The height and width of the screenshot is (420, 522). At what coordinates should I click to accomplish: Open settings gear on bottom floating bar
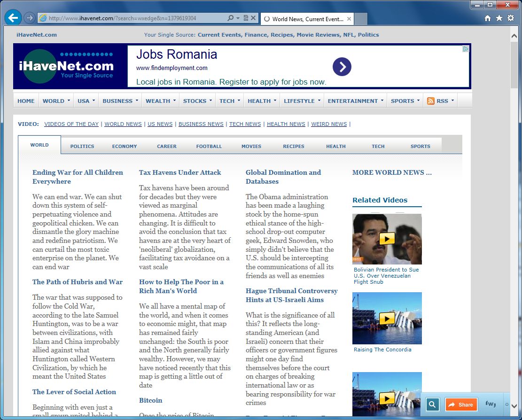tap(506, 404)
